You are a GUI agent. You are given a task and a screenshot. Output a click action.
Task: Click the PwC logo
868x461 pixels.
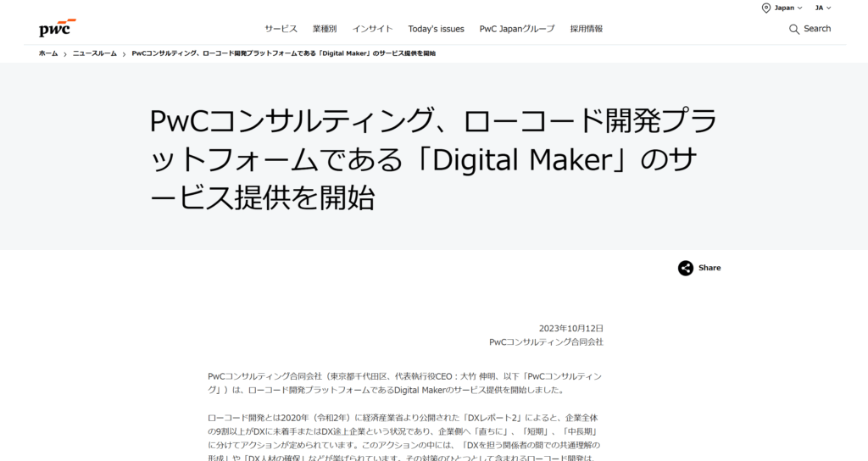57,28
